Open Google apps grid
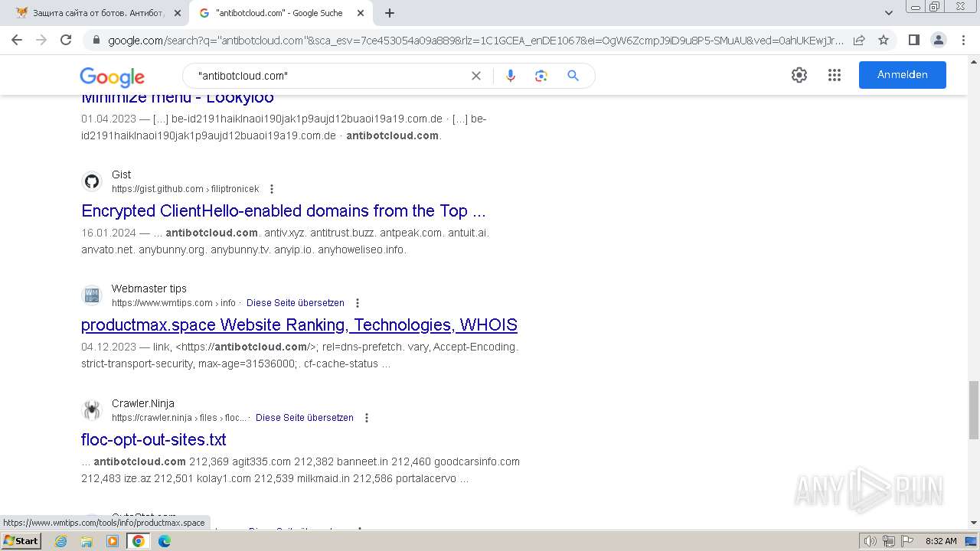The height and width of the screenshot is (551, 980). coord(835,75)
